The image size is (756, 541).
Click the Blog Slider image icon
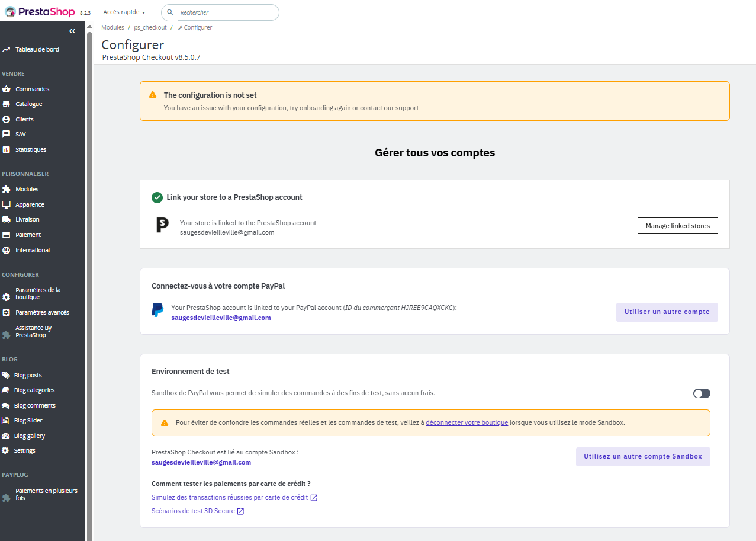tap(6, 421)
